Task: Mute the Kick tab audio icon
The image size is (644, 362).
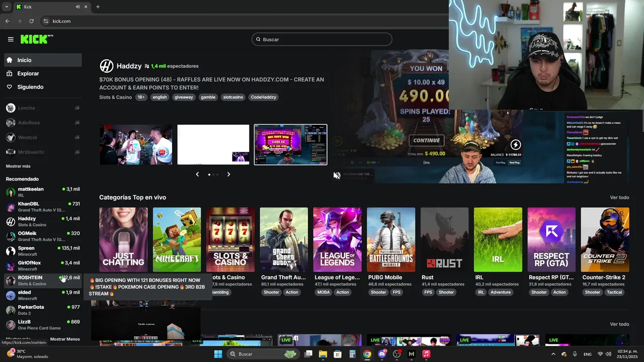Action: (x=77, y=7)
